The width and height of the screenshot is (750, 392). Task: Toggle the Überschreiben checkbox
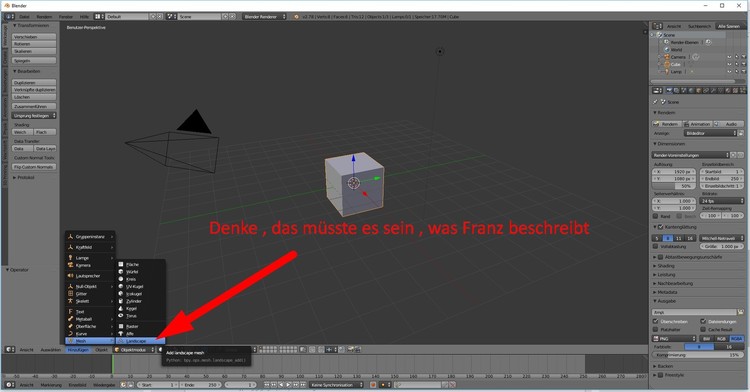click(x=655, y=322)
